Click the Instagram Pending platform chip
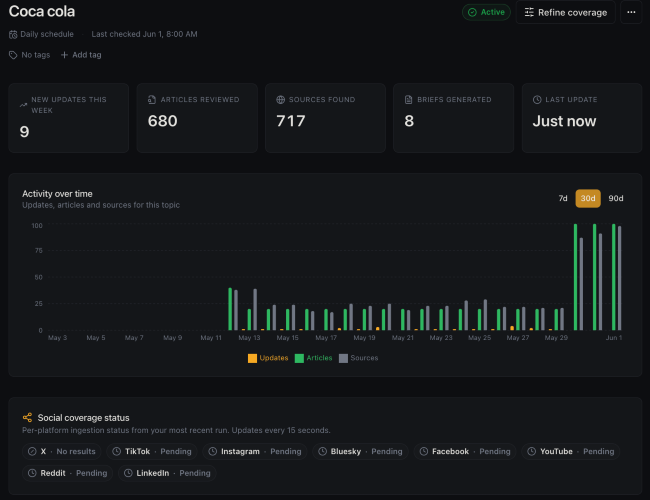Image resolution: width=650 pixels, height=500 pixels. [255, 451]
